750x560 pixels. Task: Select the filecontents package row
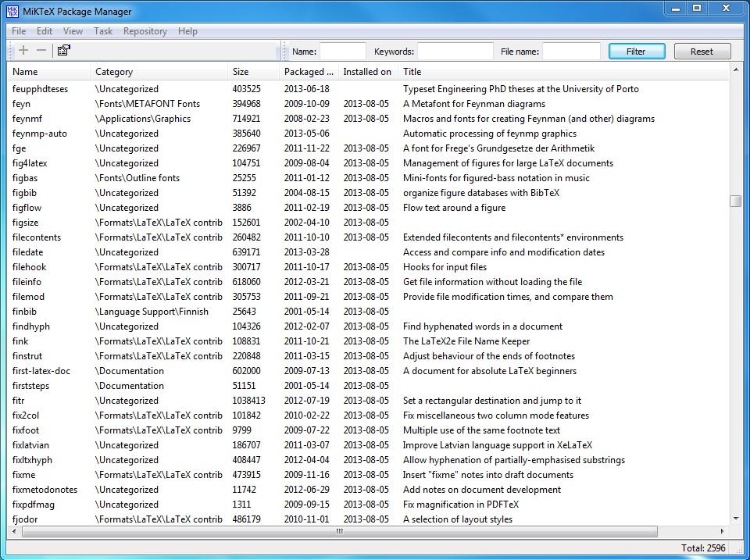[x=368, y=237]
